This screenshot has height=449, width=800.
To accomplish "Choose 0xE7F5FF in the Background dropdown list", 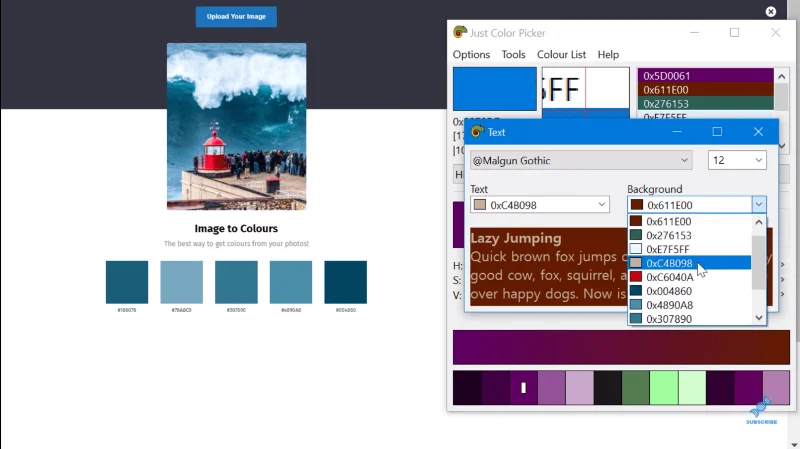I will [x=690, y=249].
